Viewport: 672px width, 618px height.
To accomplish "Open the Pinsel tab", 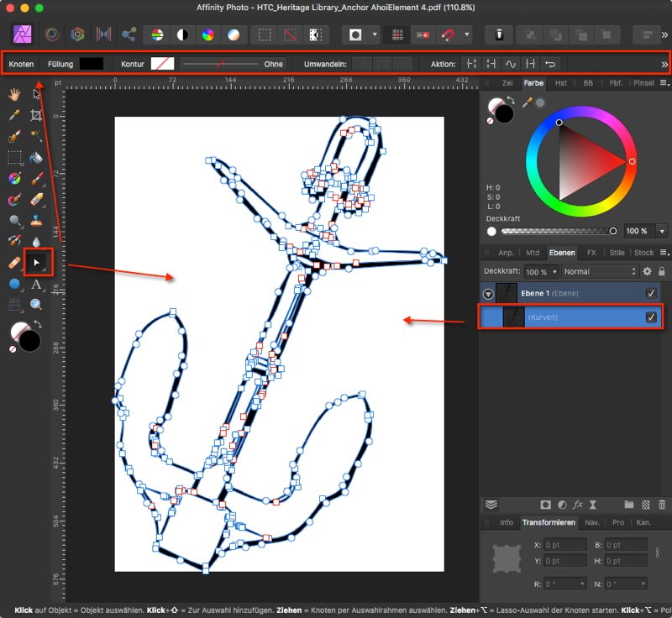I will [643, 83].
